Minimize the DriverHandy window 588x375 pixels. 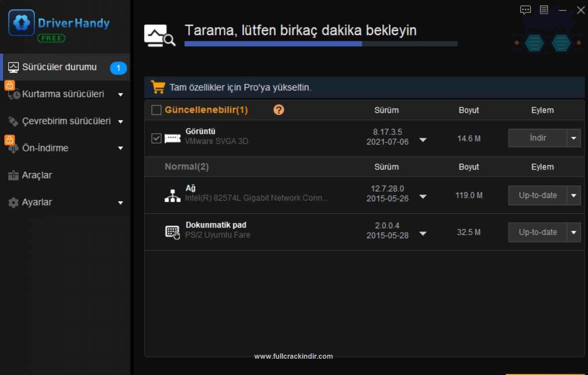(x=562, y=10)
